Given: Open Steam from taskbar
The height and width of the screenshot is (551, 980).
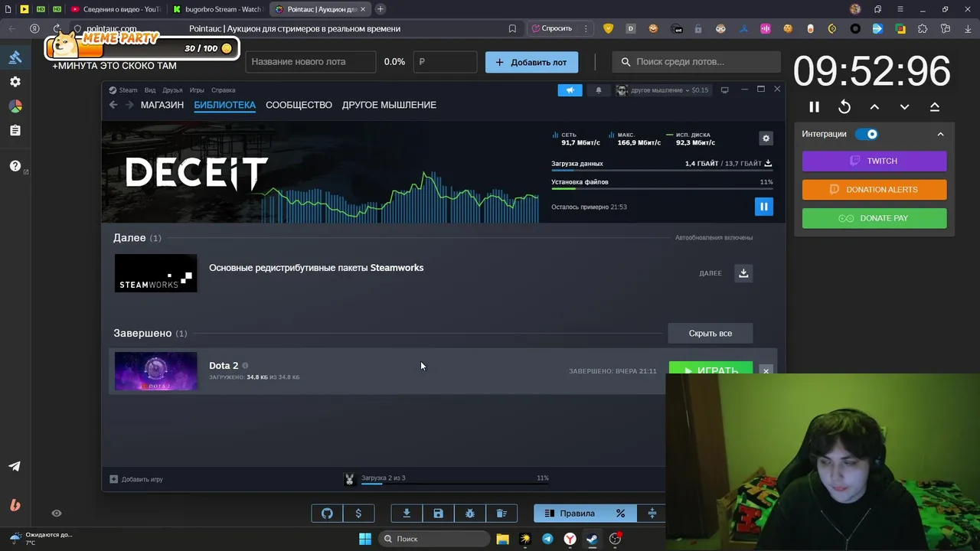Looking at the screenshot, I should click(x=592, y=539).
